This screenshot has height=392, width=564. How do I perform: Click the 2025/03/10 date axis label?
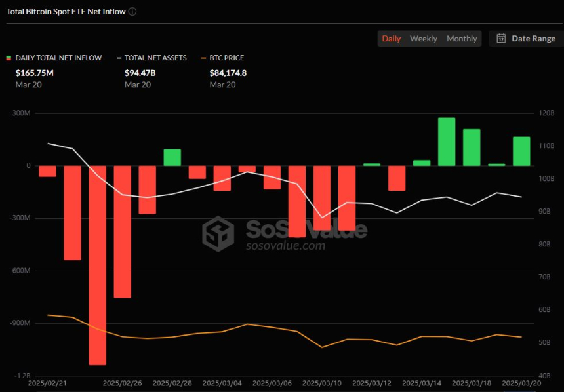coord(322,383)
